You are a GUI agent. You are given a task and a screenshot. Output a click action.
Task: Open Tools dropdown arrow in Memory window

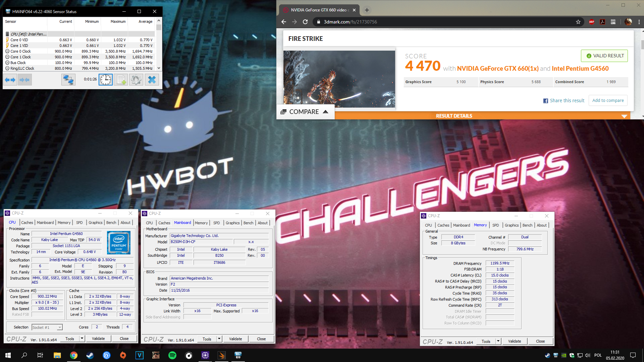click(x=498, y=341)
